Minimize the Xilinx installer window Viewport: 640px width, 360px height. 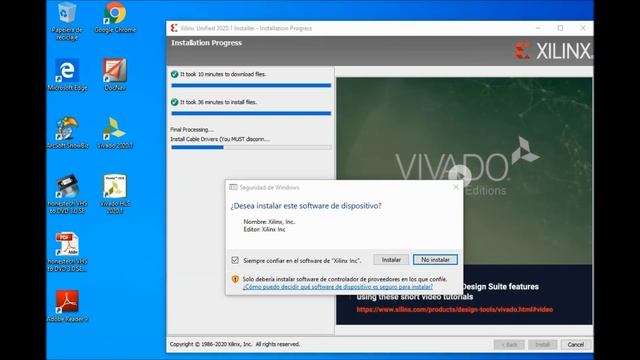538,28
